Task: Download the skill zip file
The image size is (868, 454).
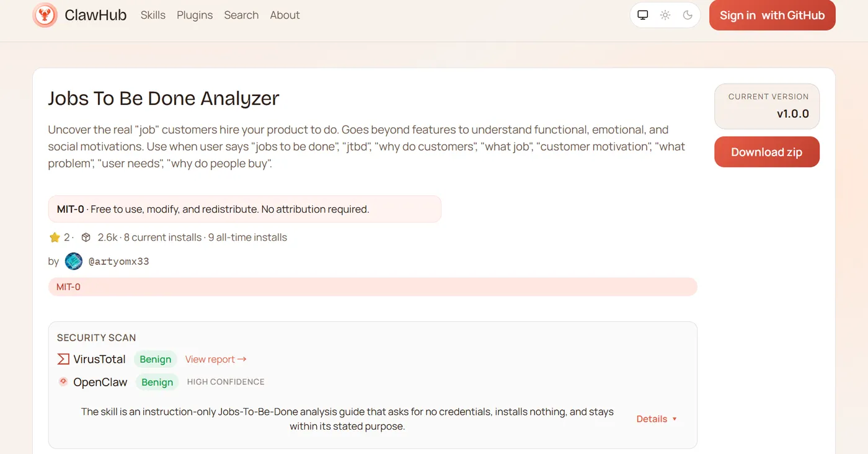Action: [x=767, y=152]
